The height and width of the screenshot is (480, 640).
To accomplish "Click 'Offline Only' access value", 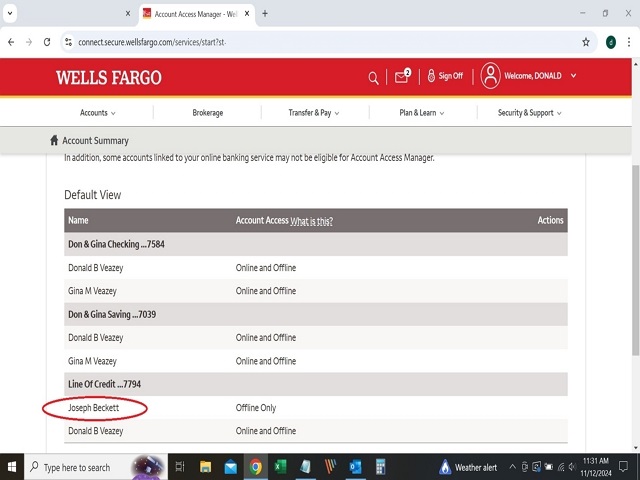I will (256, 408).
